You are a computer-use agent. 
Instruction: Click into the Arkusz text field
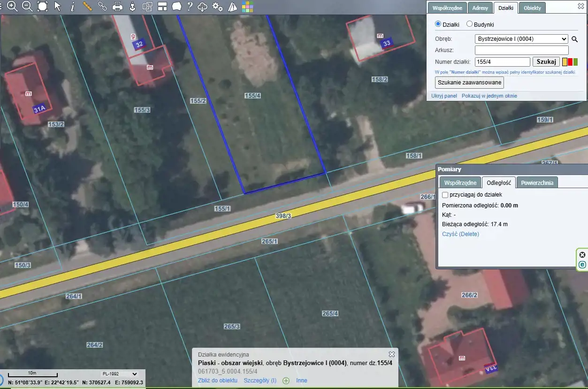521,50
